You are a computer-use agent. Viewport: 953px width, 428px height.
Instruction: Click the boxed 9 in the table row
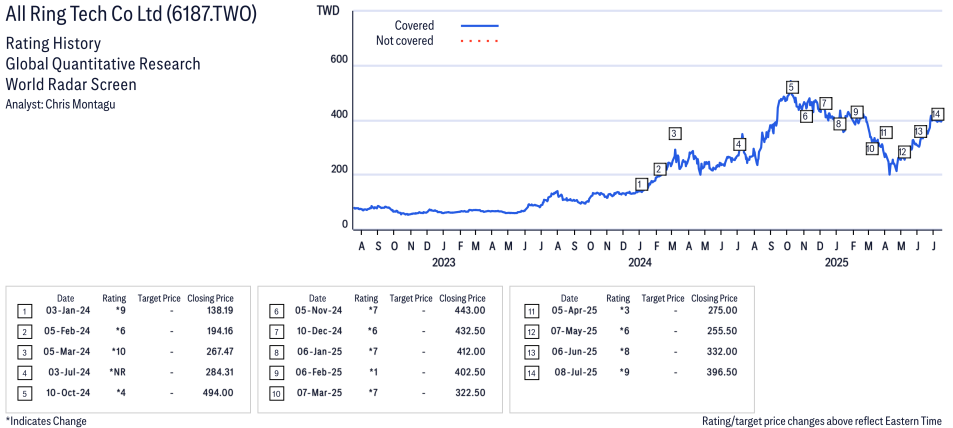tap(276, 373)
